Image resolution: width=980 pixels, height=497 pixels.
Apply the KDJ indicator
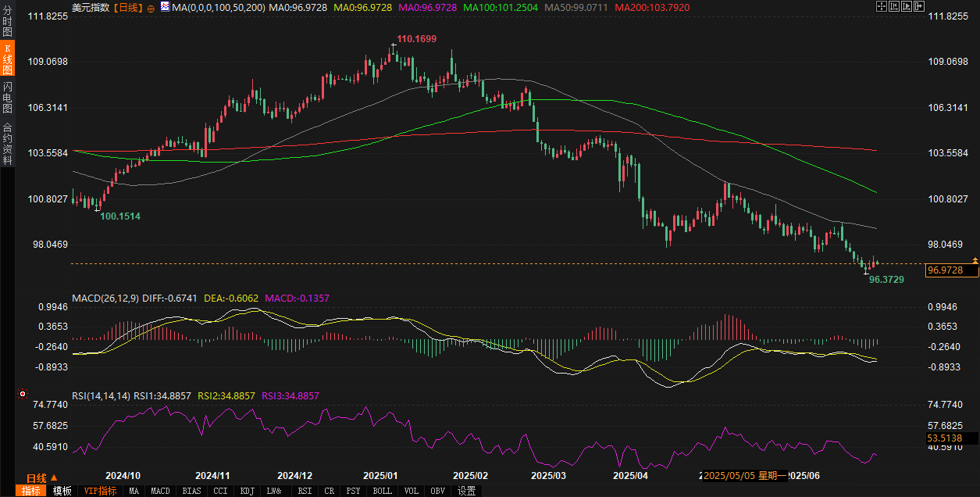coord(247,491)
